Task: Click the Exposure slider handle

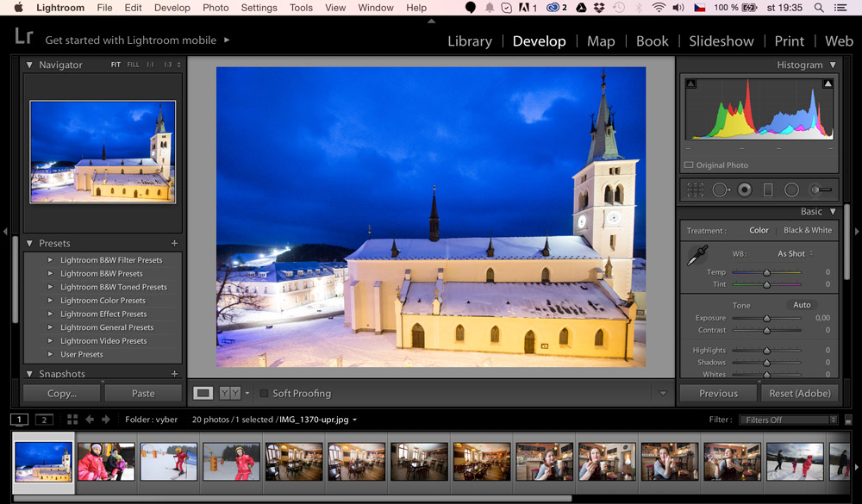Action: [765, 319]
